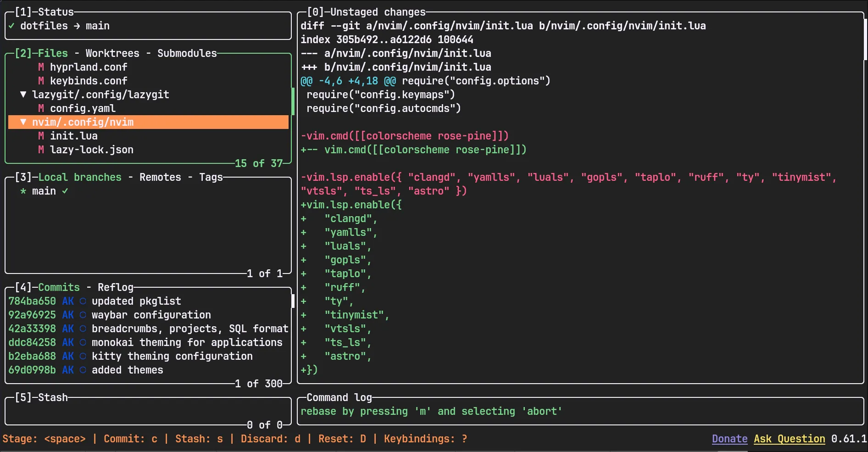This screenshot has height=452, width=868.
Task: Click the modified marker beside init.lua
Action: click(41, 136)
